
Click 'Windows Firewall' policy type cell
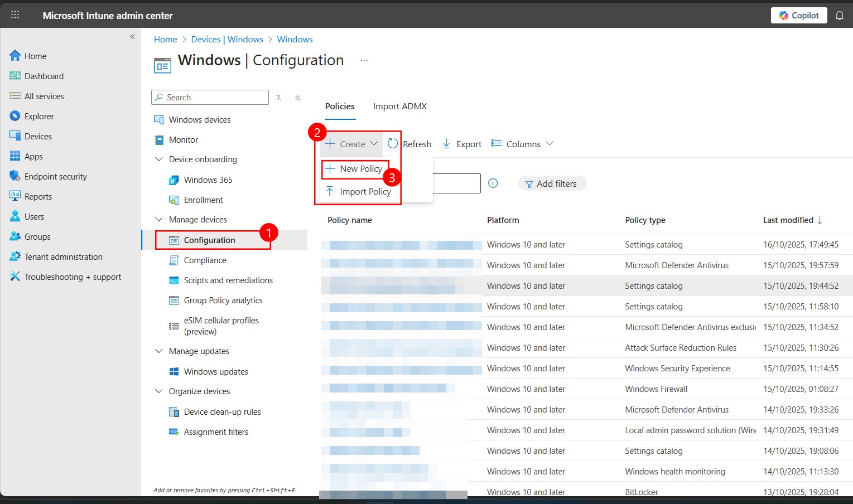[656, 389]
